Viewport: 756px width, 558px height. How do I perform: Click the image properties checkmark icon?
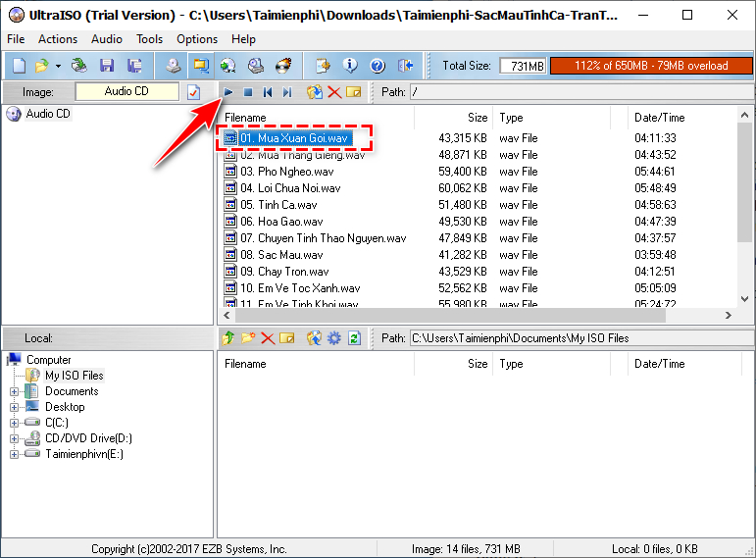point(193,92)
